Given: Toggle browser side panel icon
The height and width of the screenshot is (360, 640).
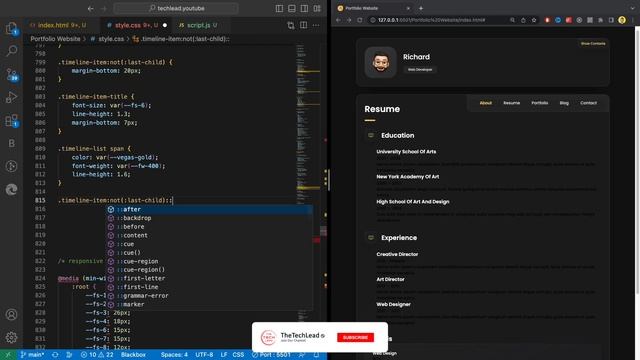Looking at the screenshot, I should coord(611,20).
